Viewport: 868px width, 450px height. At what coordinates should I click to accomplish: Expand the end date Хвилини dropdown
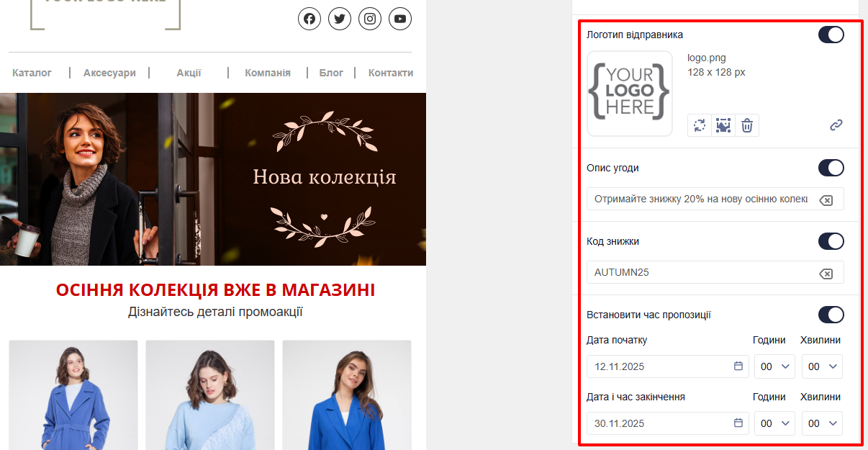click(822, 423)
